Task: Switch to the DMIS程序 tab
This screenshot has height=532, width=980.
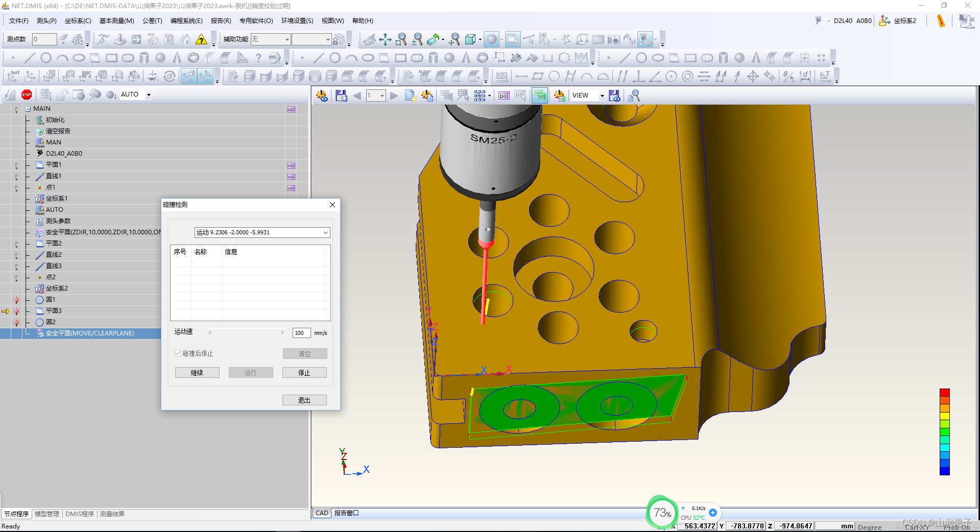Action: pyautogui.click(x=80, y=514)
